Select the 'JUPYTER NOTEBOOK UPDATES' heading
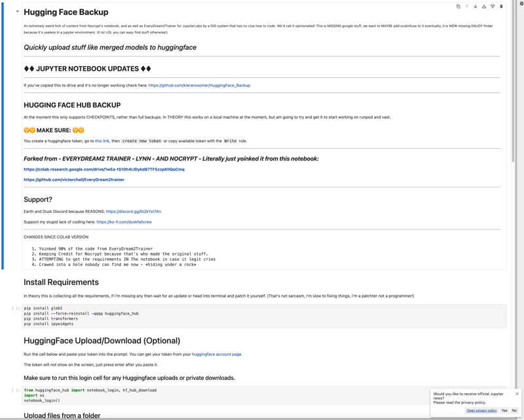The height and width of the screenshot is (420, 524). pos(87,69)
